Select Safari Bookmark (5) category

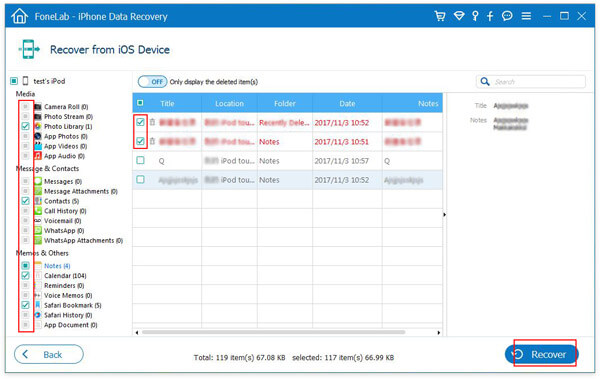coord(72,305)
